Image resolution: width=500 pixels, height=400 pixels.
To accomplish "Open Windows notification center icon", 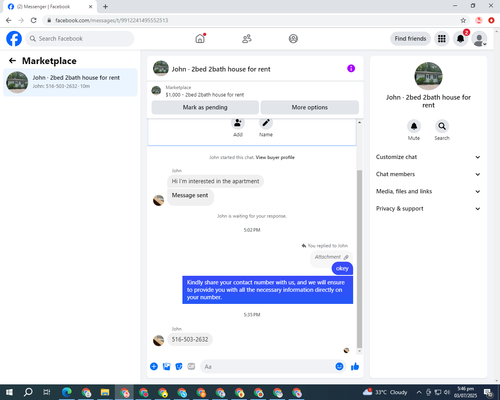I will (489, 392).
